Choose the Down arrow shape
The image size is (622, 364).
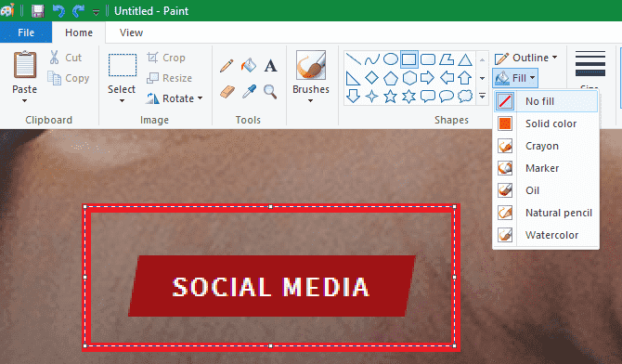(353, 96)
